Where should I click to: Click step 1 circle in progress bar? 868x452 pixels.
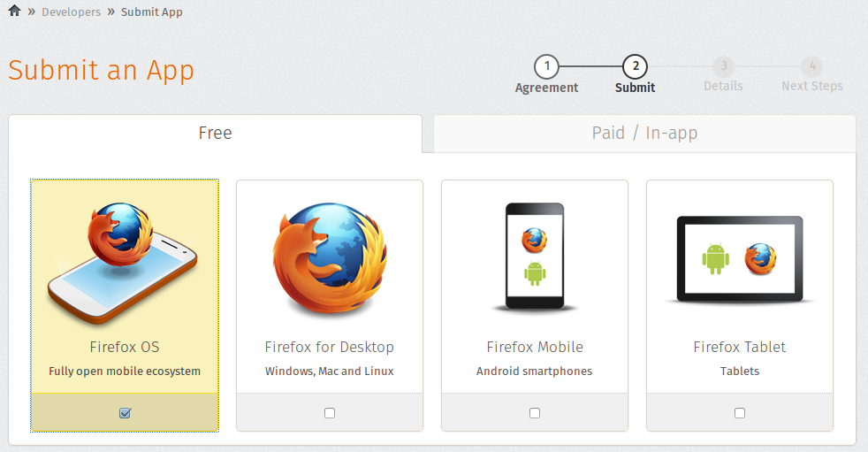[546, 66]
